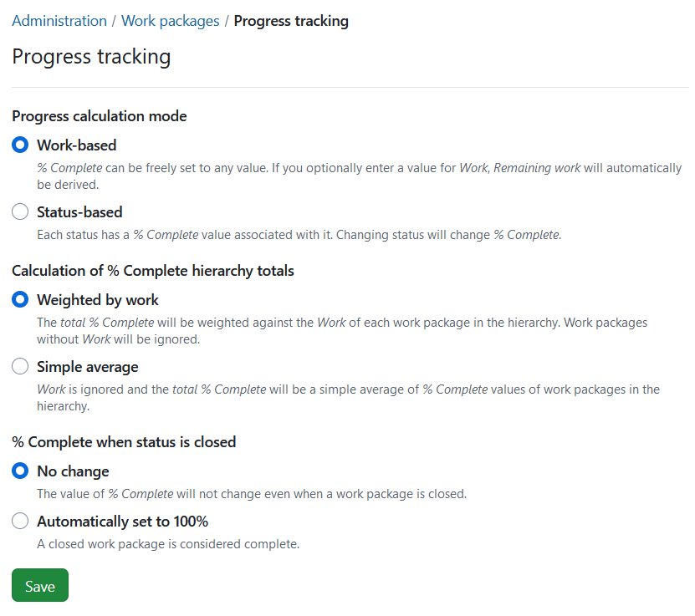Viewport: 695px width, 616px height.
Task: Click the Progress tracking page heading
Action: point(90,56)
